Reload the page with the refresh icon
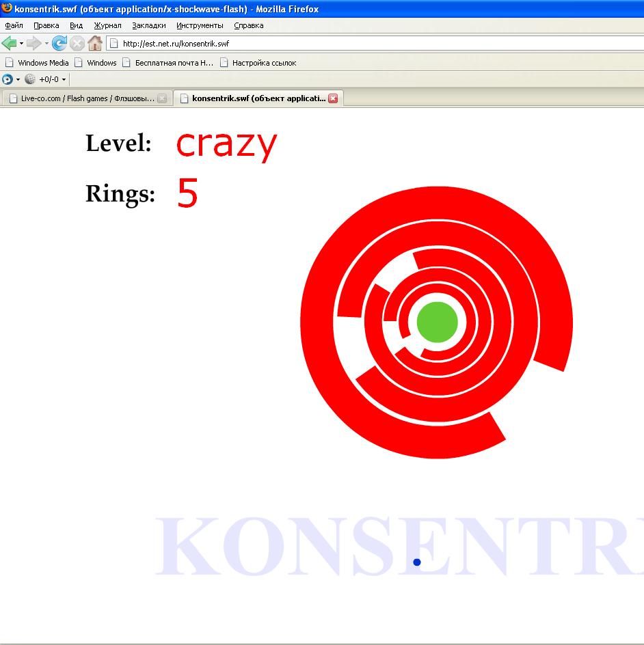 tap(59, 44)
